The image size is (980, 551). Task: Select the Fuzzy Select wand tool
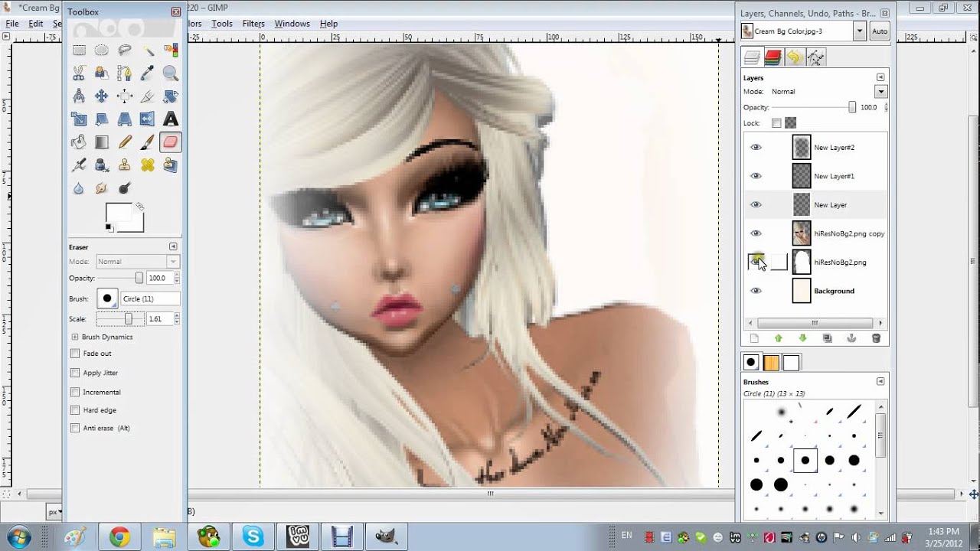pyautogui.click(x=148, y=51)
